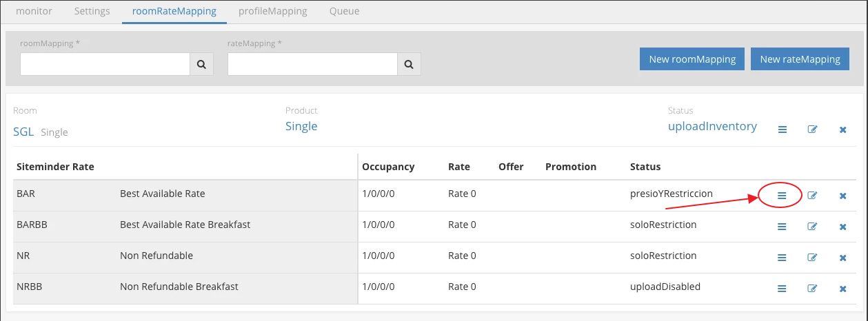The width and height of the screenshot is (868, 321).
Task: Remove the SGL Single room mapping
Action: pyautogui.click(x=842, y=130)
